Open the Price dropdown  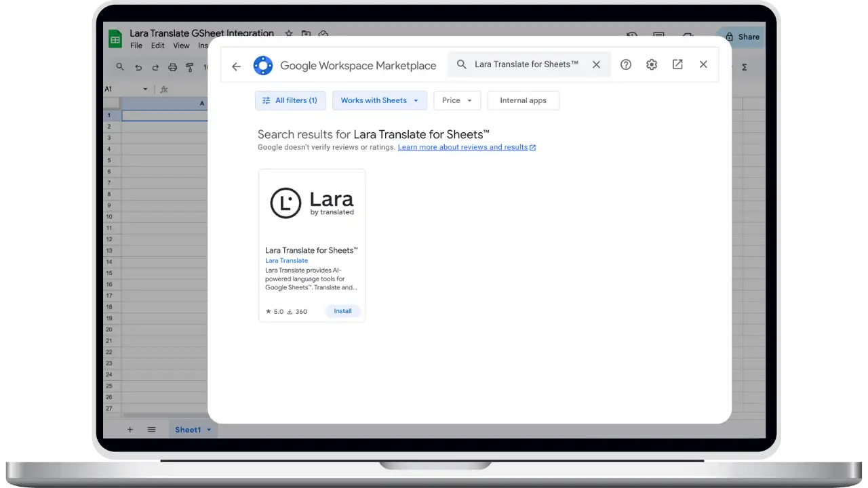tap(456, 100)
